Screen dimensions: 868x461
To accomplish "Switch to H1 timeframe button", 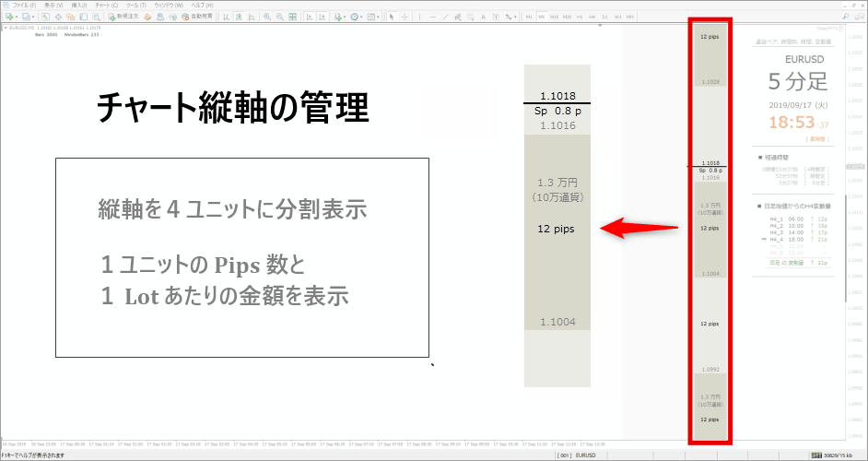I will click(x=580, y=17).
